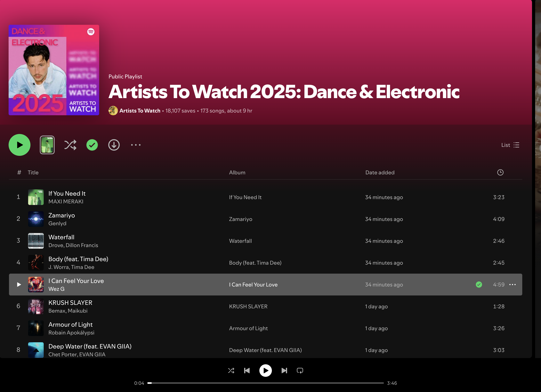Sort tracks by the duration clock icon
The width and height of the screenshot is (541, 392).
click(x=500, y=172)
